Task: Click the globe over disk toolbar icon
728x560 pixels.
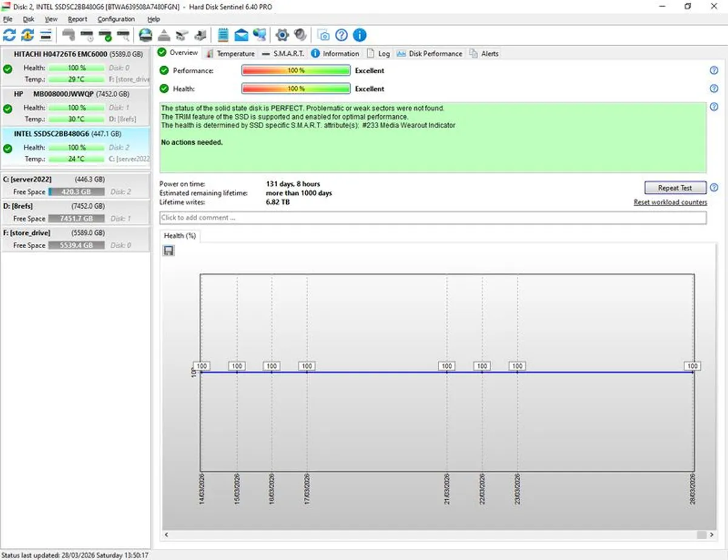Action: pyautogui.click(x=146, y=35)
